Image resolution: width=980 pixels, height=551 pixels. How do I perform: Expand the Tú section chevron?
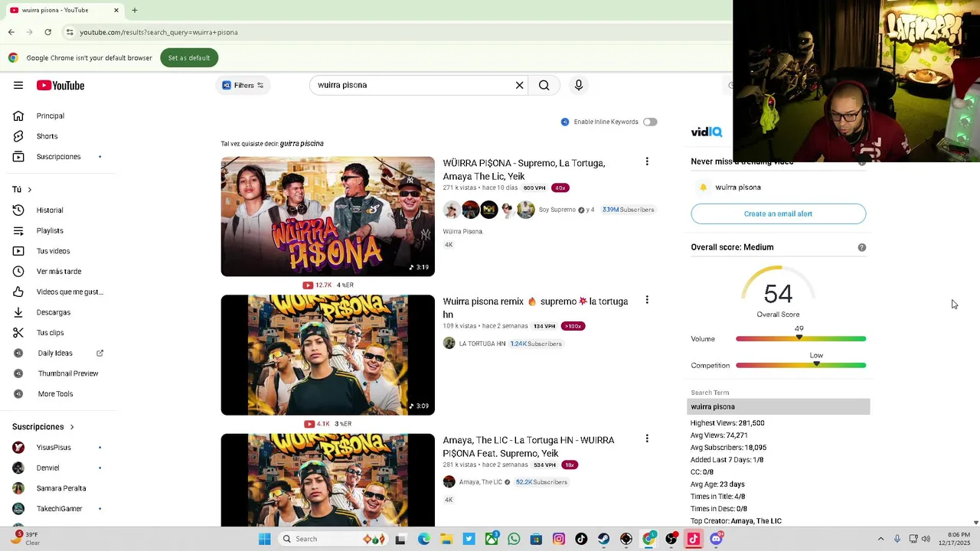[x=30, y=189]
